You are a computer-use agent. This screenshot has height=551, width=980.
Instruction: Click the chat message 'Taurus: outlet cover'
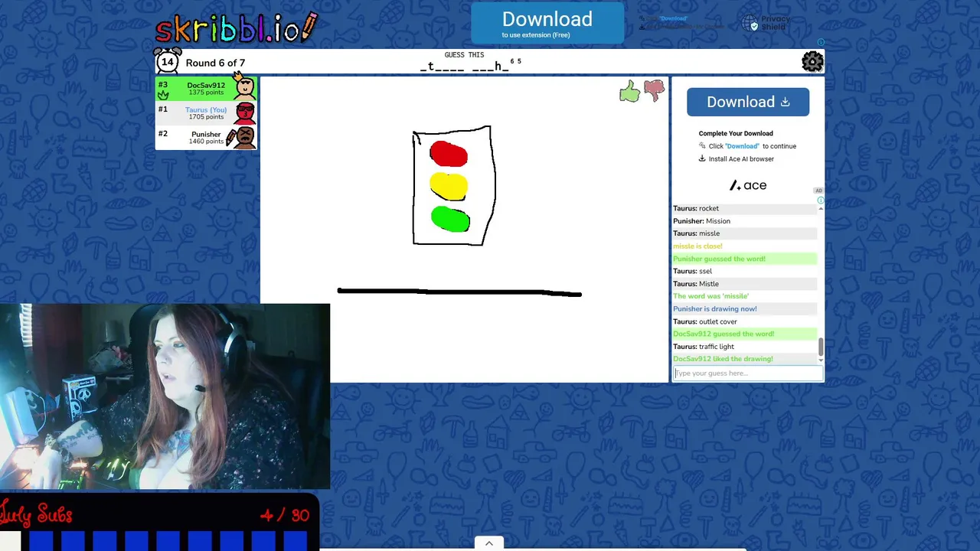tap(705, 321)
